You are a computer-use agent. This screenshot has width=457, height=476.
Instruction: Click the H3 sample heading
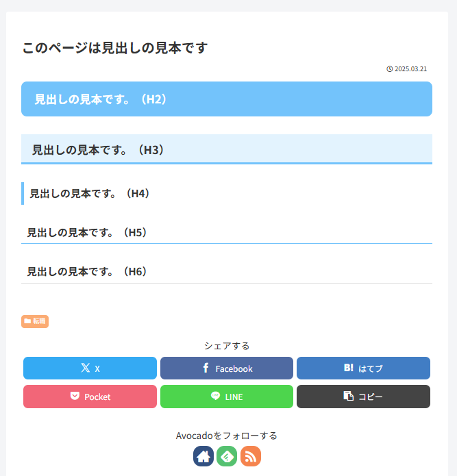98,149
